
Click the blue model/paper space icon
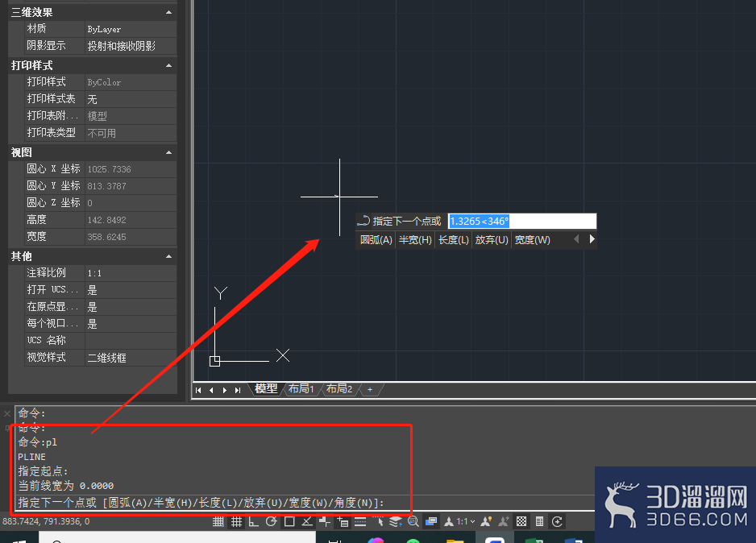coord(431,521)
